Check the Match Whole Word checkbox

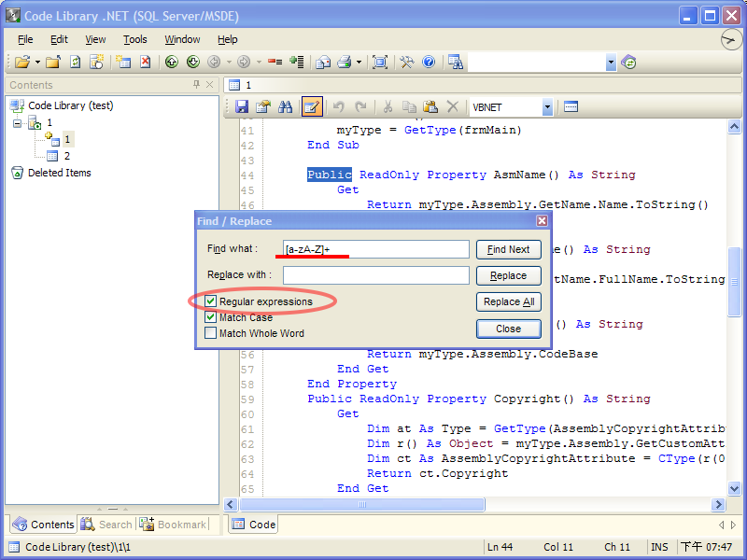211,333
